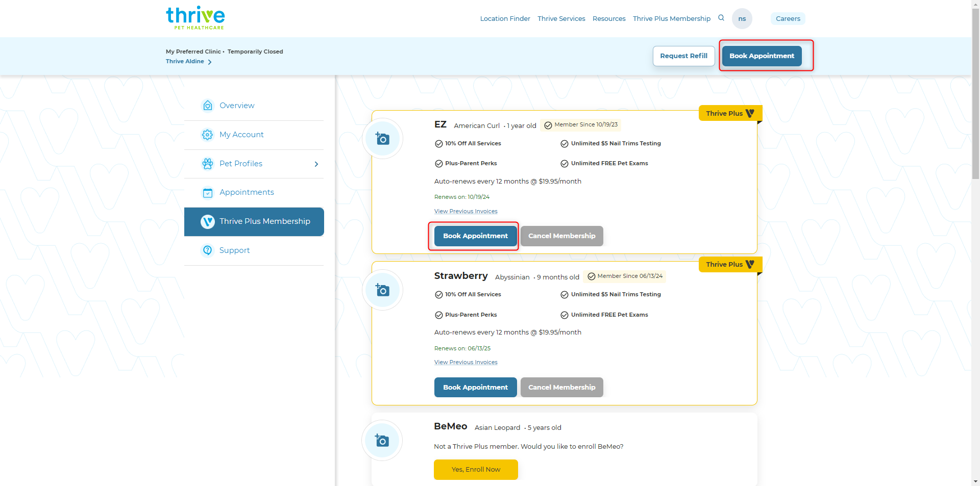The image size is (980, 486).
Task: Open Thrive Aldine clinic link
Action: click(x=185, y=61)
